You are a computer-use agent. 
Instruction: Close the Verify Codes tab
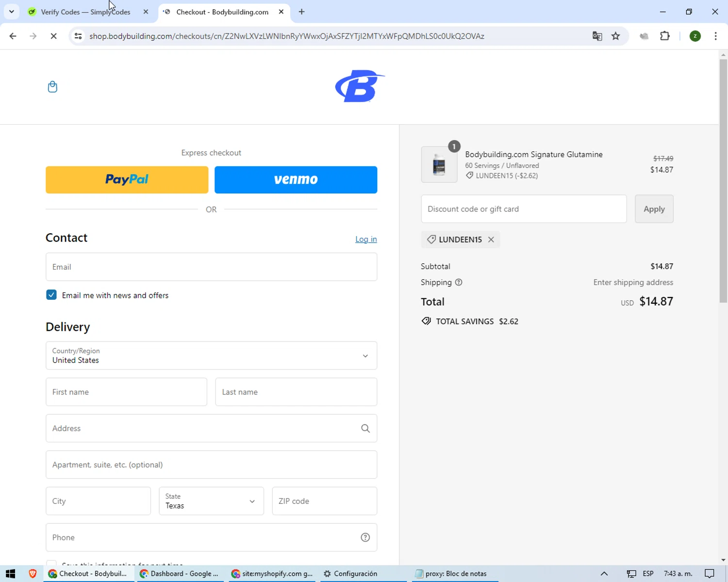[146, 12]
